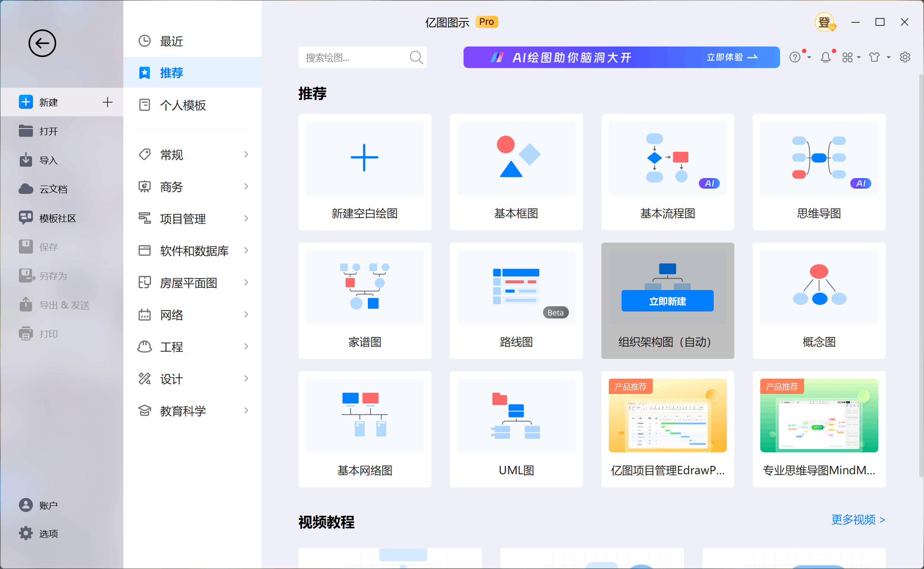Image resolution: width=924 pixels, height=569 pixels.
Task: Expand the 教育科学 category chevron
Action: coord(246,411)
